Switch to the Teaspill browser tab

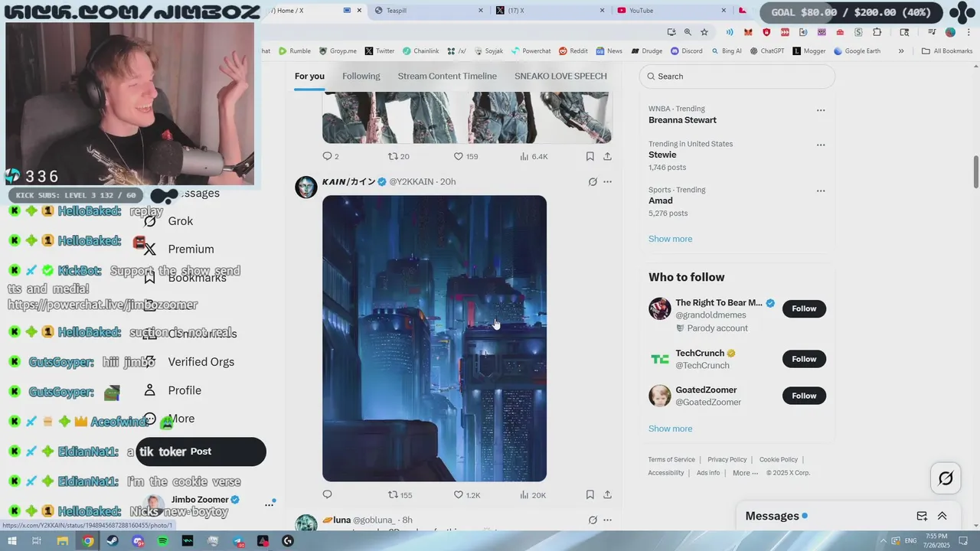pyautogui.click(x=429, y=11)
